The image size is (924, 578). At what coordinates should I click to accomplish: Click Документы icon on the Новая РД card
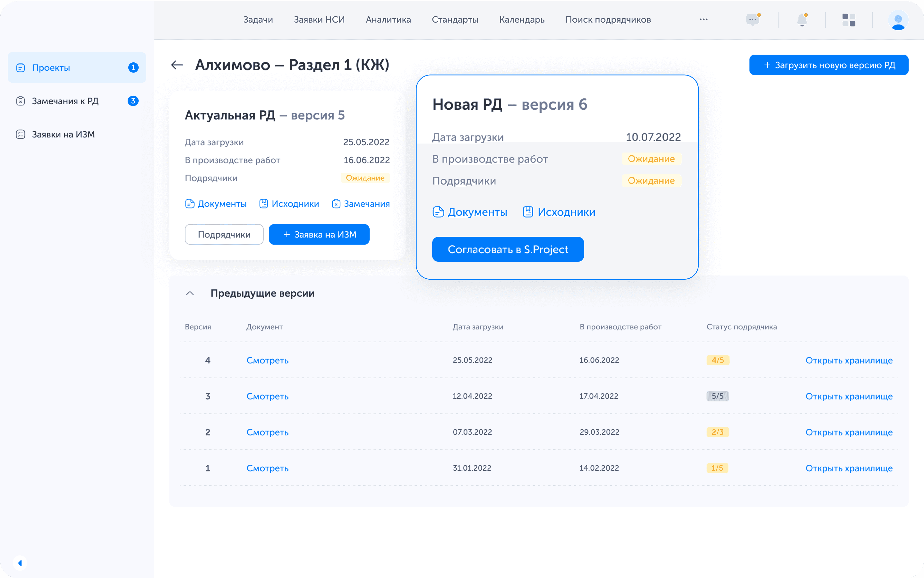pos(438,212)
